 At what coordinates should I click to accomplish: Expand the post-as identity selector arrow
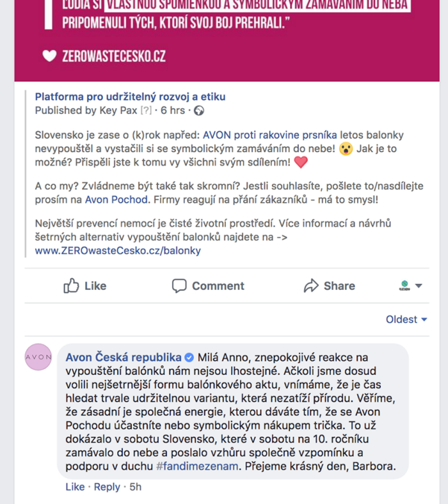tap(419, 286)
